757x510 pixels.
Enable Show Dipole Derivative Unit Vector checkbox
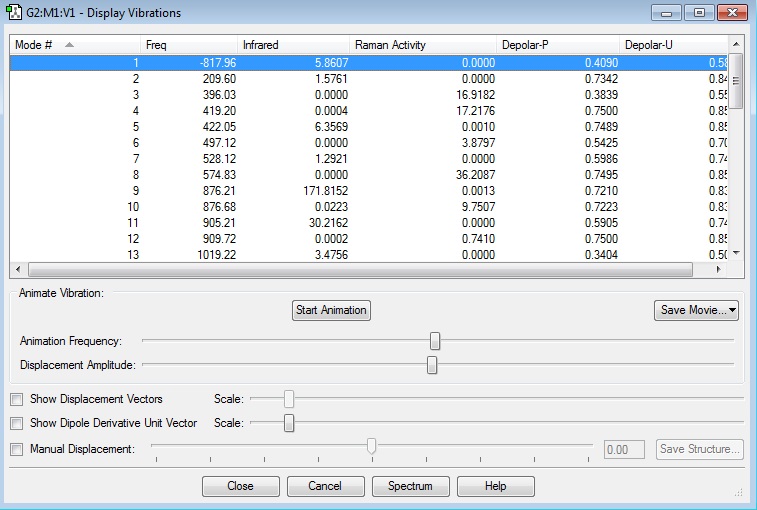pos(17,424)
